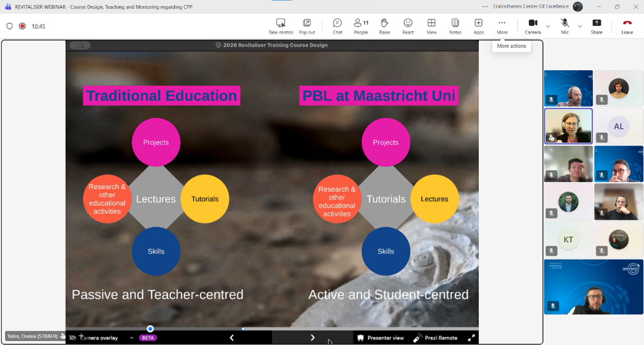Expand the Camera overlay chevron
This screenshot has width=644, height=345.
pyautogui.click(x=132, y=338)
